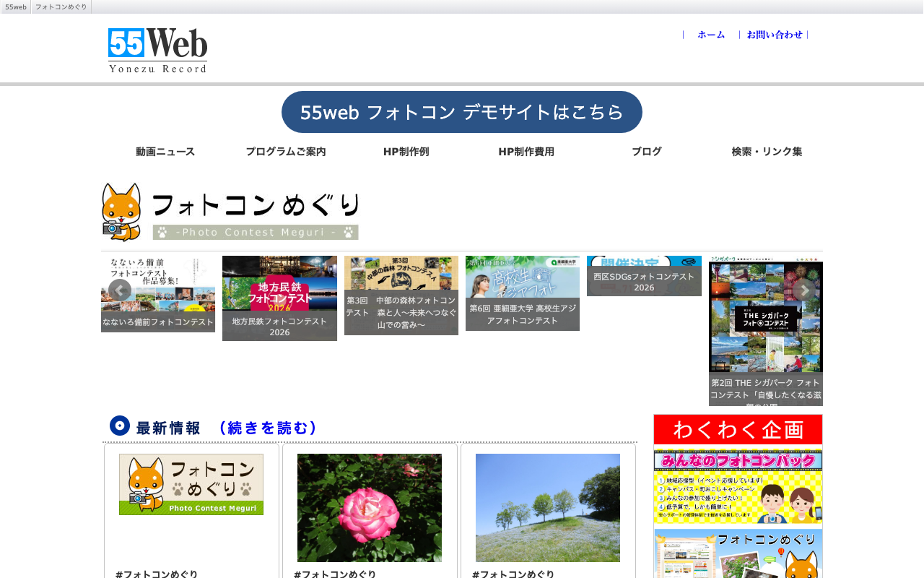The height and width of the screenshot is (578, 924).
Task: Open the HP制作例 menu item
Action: point(406,152)
